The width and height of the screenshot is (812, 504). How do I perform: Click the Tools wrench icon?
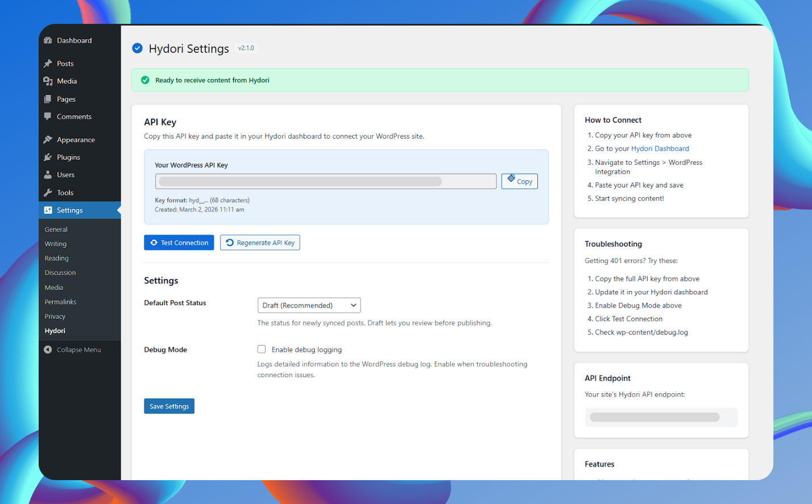tap(48, 193)
